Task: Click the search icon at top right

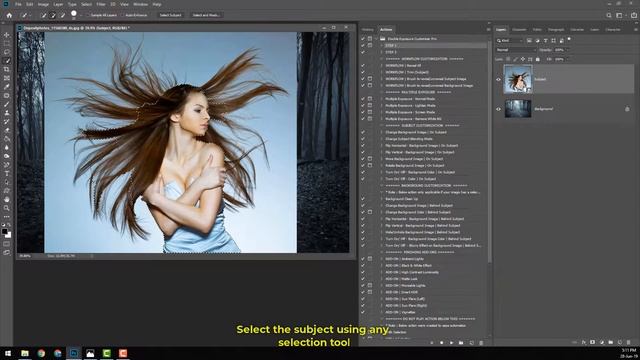Action: [x=609, y=15]
